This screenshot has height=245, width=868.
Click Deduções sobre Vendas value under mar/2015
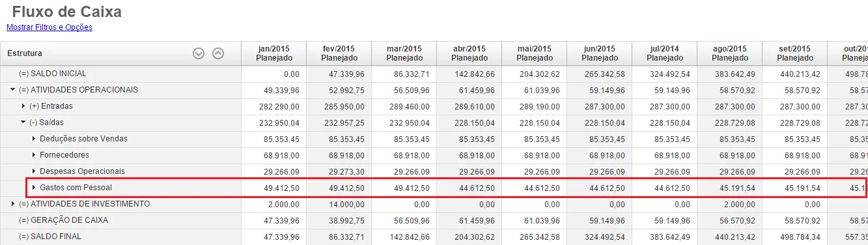412,139
